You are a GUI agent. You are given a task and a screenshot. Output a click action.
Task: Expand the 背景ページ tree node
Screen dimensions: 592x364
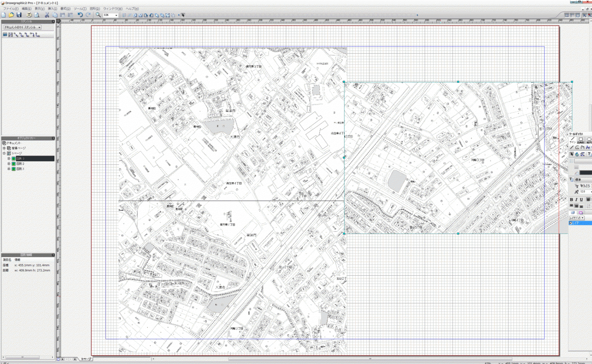point(4,148)
